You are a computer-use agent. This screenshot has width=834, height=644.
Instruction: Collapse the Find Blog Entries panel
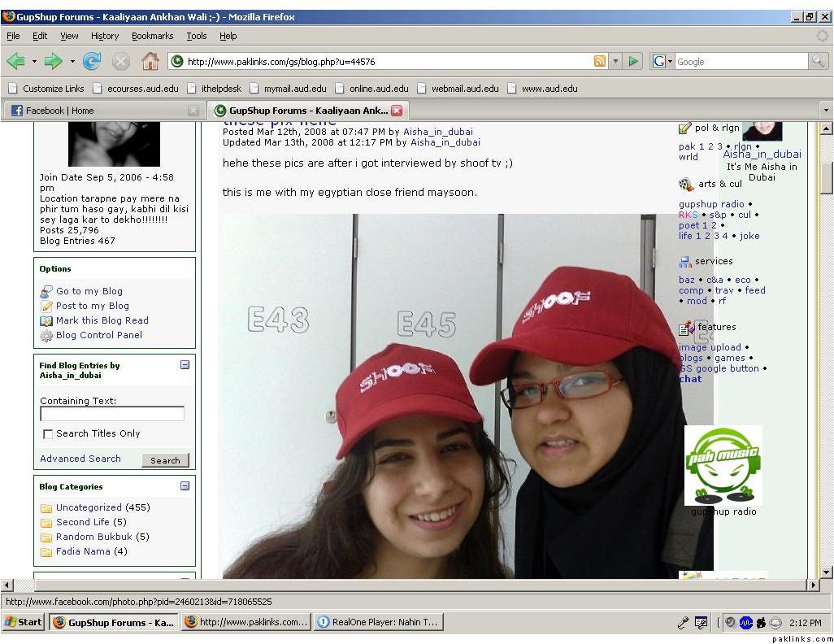click(185, 365)
